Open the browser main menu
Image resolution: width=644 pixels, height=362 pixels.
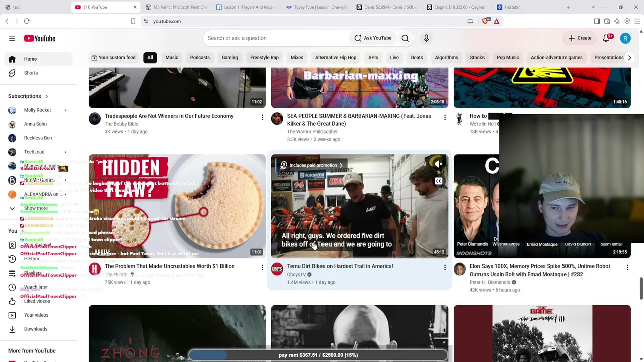pos(637,21)
